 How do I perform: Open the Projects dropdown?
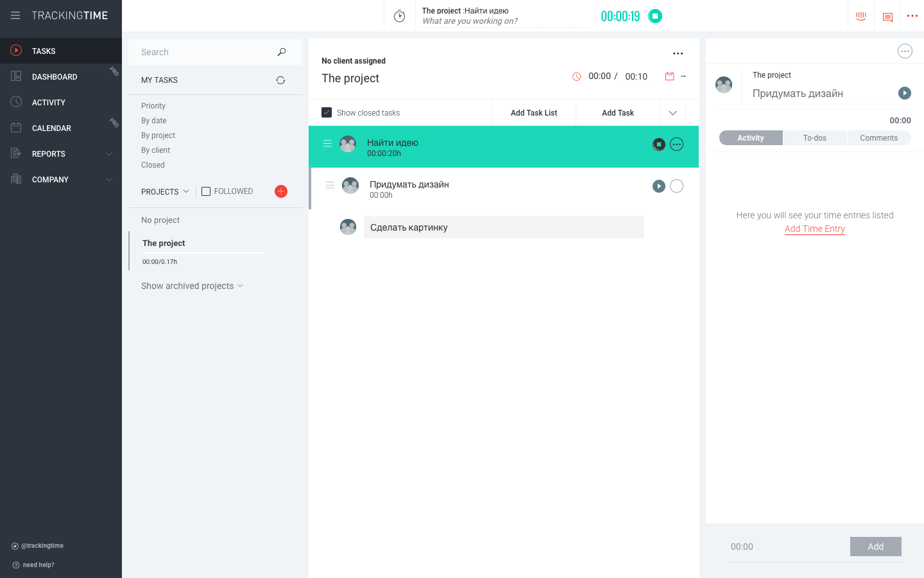165,191
